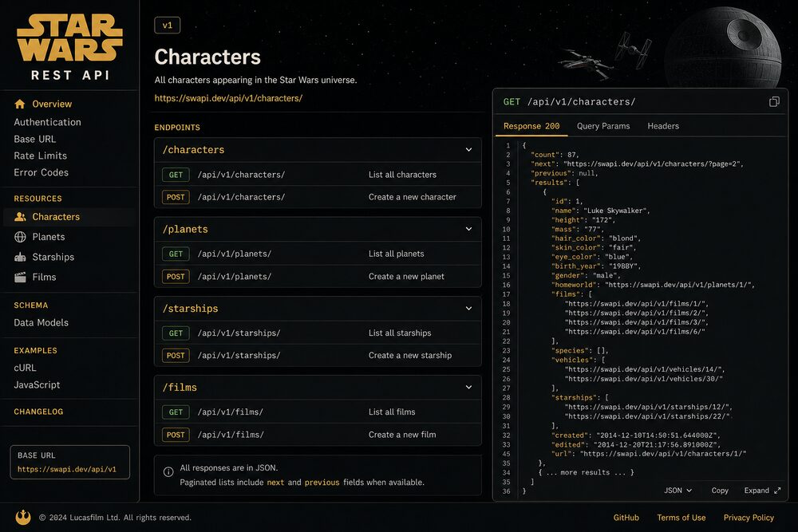Image resolution: width=798 pixels, height=532 pixels.
Task: Open Rate Limits sidebar item
Action: pyautogui.click(x=40, y=156)
